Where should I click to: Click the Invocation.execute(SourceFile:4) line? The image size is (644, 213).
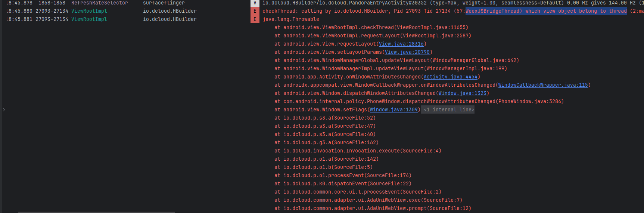point(358,151)
